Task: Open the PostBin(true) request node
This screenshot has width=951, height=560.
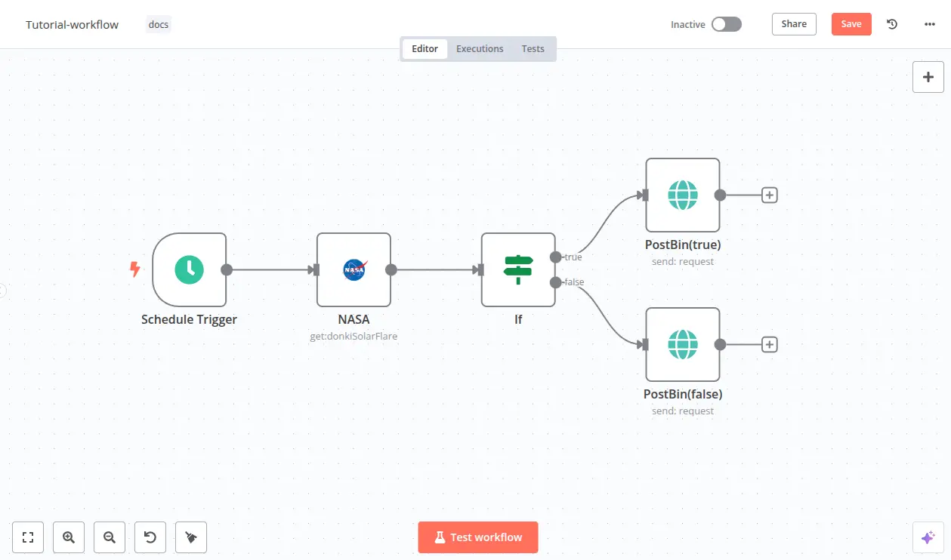Action: click(682, 195)
